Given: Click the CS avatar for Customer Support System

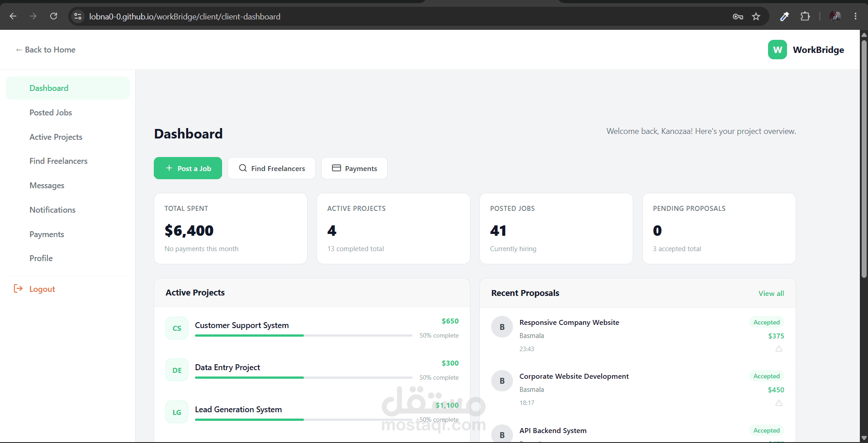Looking at the screenshot, I should coord(177,328).
